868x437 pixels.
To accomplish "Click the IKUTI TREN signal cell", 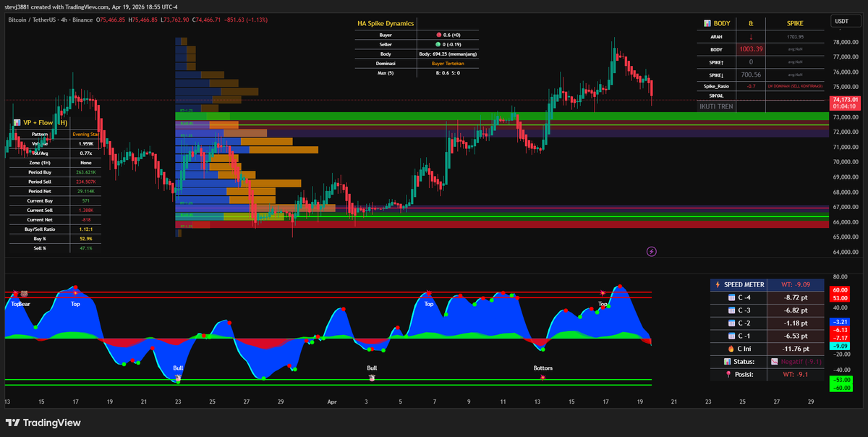I will 716,106.
